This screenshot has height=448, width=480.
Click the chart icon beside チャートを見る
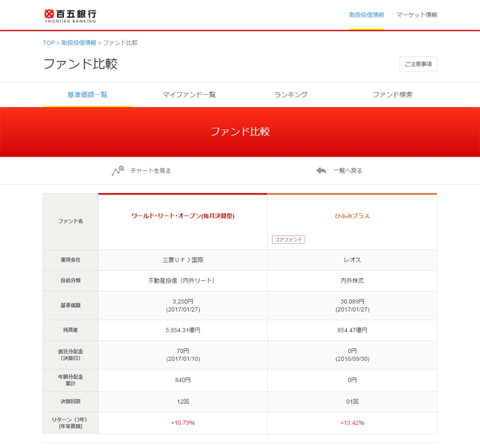pos(118,171)
